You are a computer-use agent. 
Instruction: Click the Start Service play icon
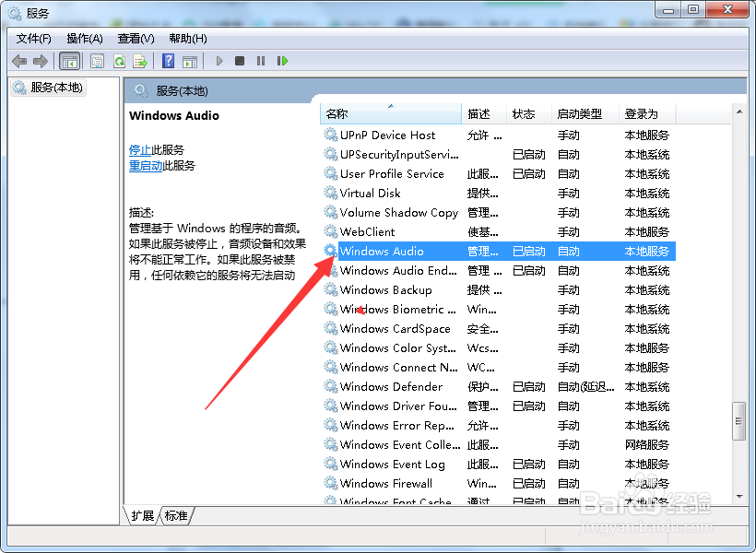(219, 61)
